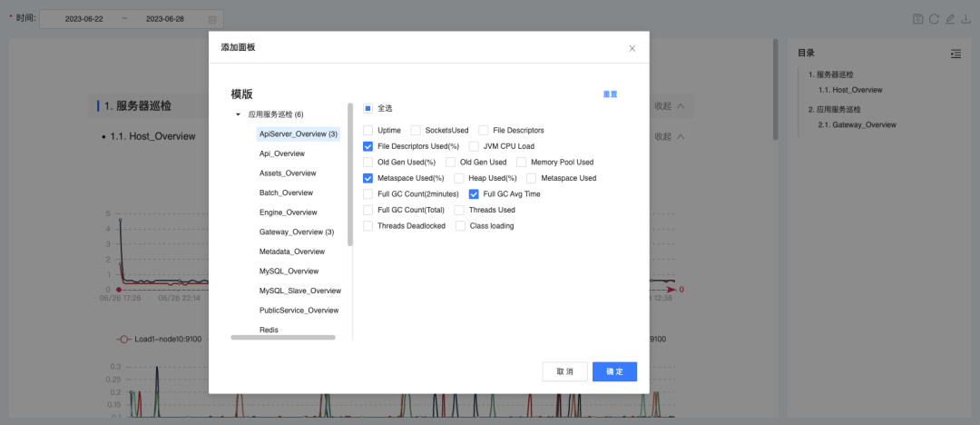Collapse the Host_Overview section via 收起
The width and height of the screenshot is (980, 425).
669,136
